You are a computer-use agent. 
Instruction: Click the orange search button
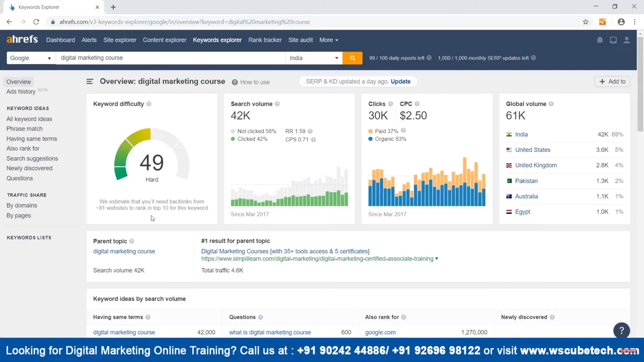353,58
